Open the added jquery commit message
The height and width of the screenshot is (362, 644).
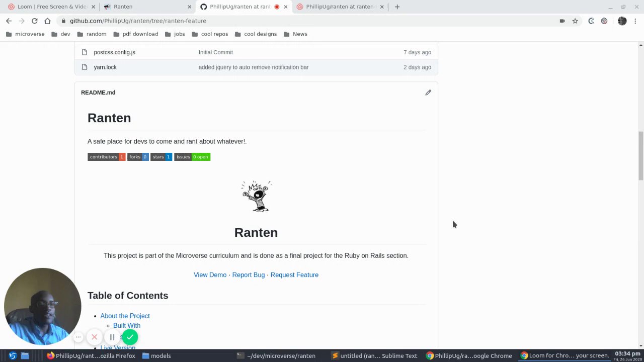pos(254,67)
